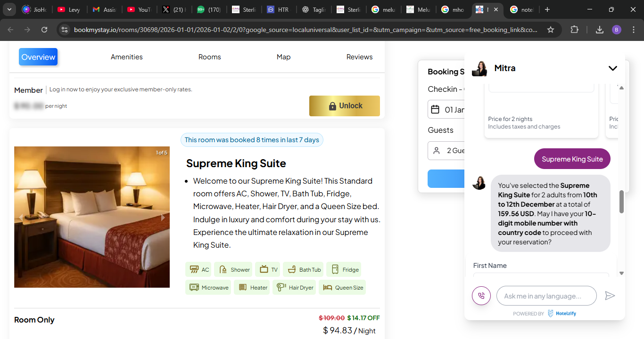644x339 pixels.
Task: Click the Shower amenity icon chip
Action: 233,270
